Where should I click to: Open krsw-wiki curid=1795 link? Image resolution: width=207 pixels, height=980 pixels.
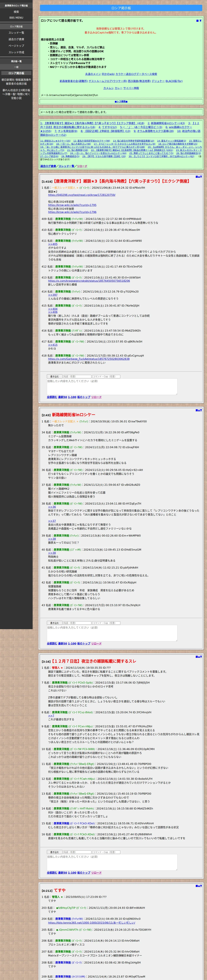point(72,205)
